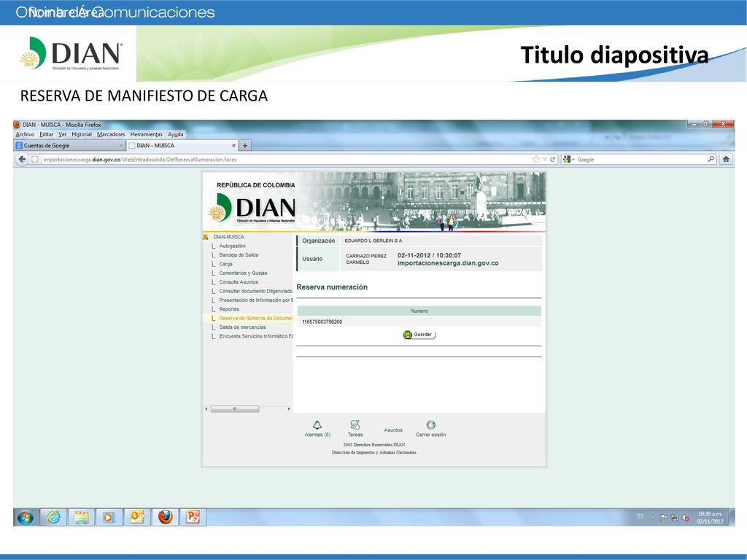
Task: Switch to Cuentas de Google tab
Action: click(69, 146)
